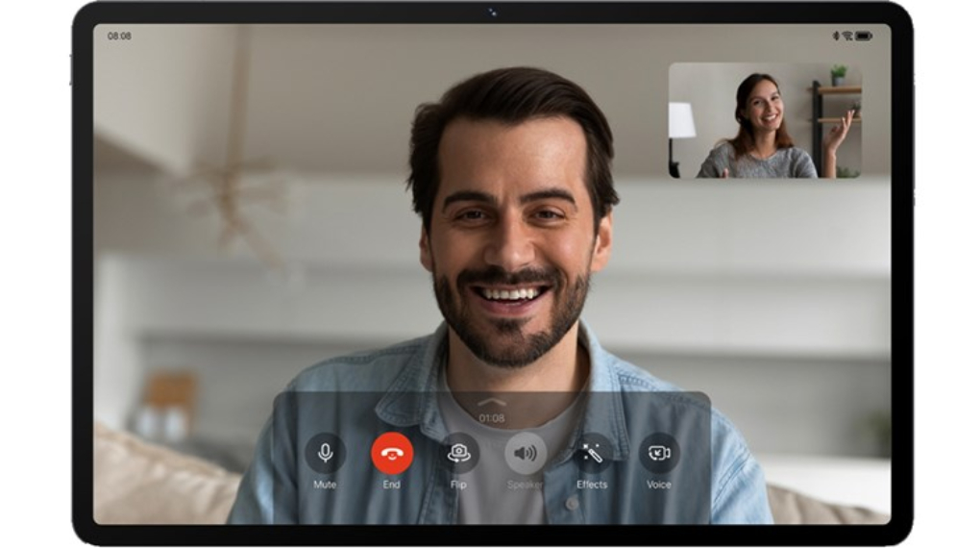Click the "Voice" text label
This screenshot has height=548, width=980.
(659, 485)
